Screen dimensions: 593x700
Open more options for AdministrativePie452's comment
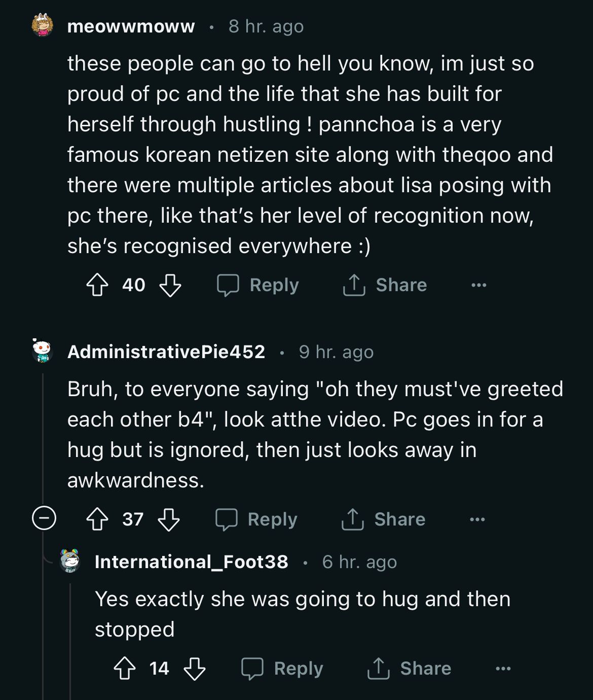tap(477, 519)
